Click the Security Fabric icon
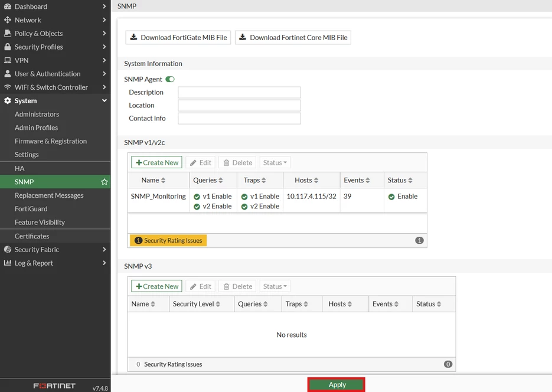The height and width of the screenshot is (392, 552). (x=8, y=250)
